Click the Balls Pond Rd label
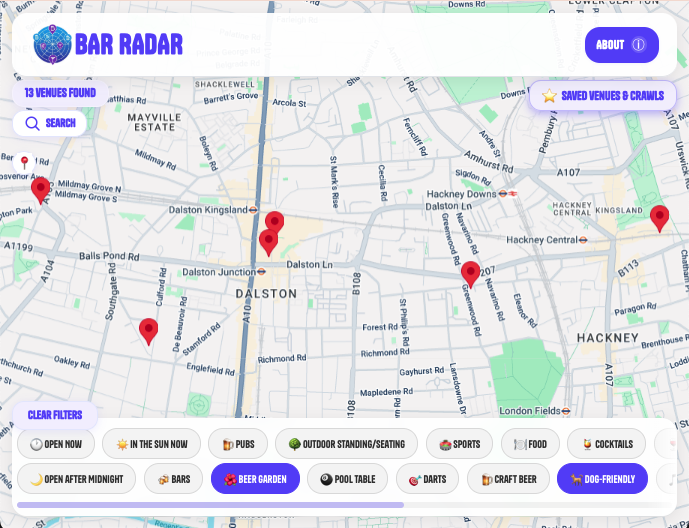 [x=109, y=256]
